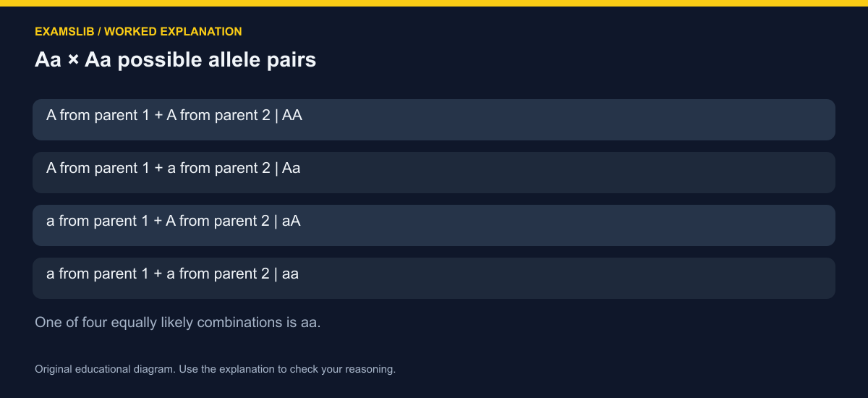Click the "aA" result text in third row

point(291,221)
